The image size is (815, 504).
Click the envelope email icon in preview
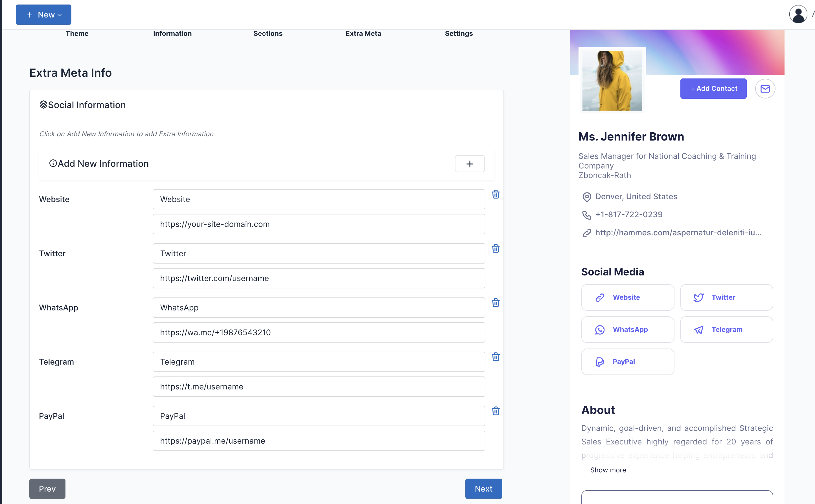[x=765, y=89]
